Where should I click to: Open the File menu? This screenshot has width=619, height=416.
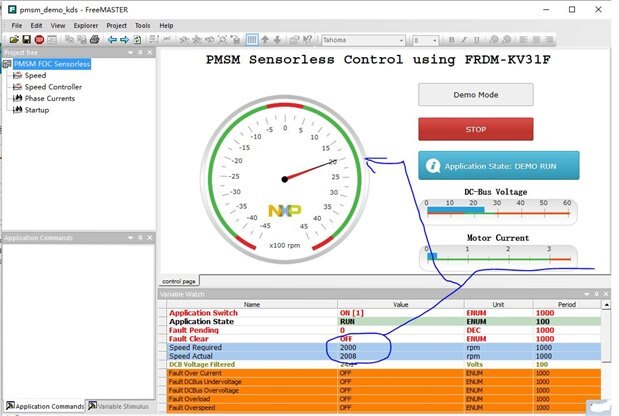pyautogui.click(x=17, y=26)
